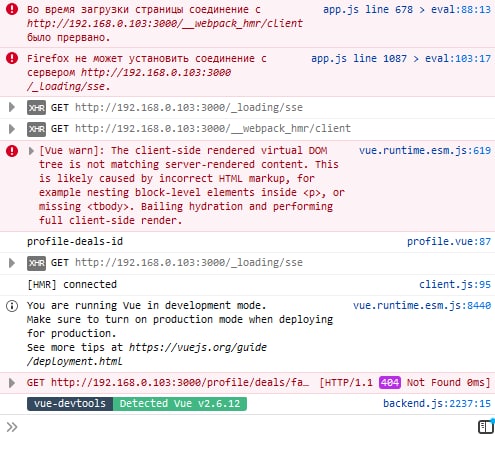The image size is (495, 466).
Task: Click the error icon beside the webpack_hmr connection message
Action: (12, 9)
